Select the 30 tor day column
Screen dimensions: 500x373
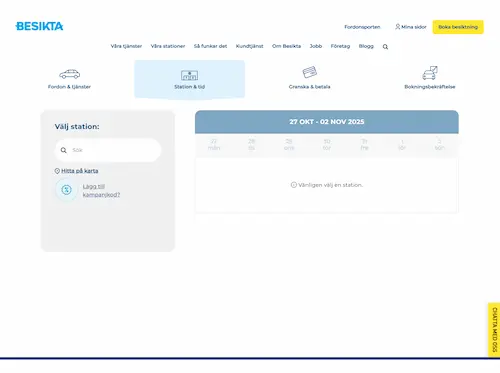[x=327, y=145]
